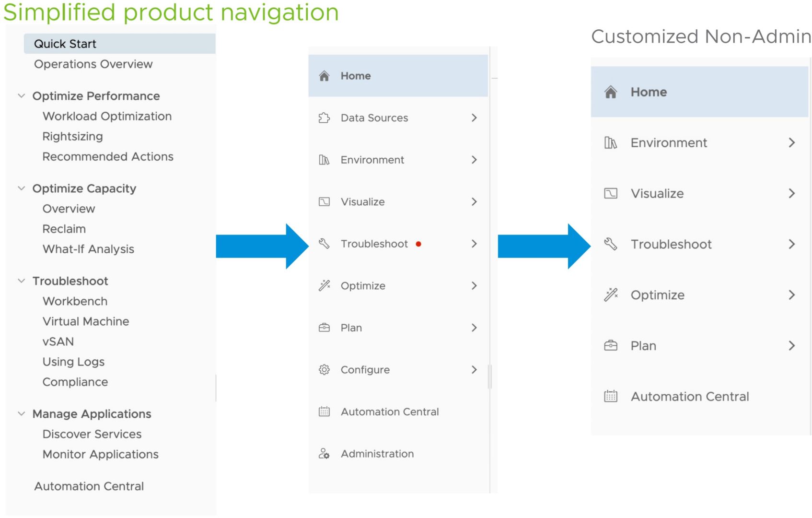Click the wrench icon in the Customized Non-Admin menu
The height and width of the screenshot is (518, 812).
pos(610,244)
